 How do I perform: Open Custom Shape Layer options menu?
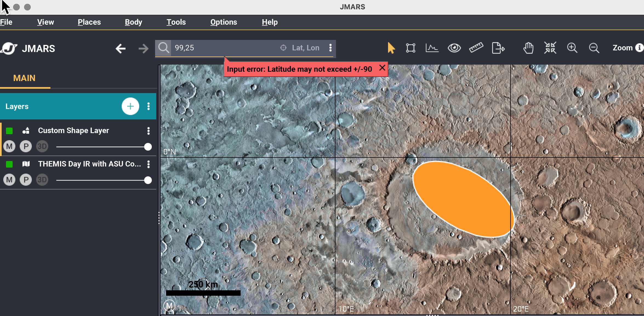click(149, 131)
